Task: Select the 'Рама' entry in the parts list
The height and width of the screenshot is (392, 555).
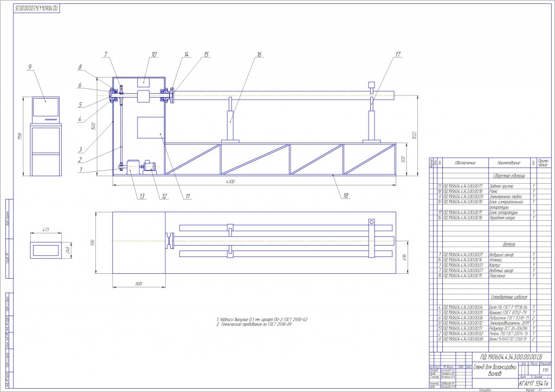Action: click(493, 191)
